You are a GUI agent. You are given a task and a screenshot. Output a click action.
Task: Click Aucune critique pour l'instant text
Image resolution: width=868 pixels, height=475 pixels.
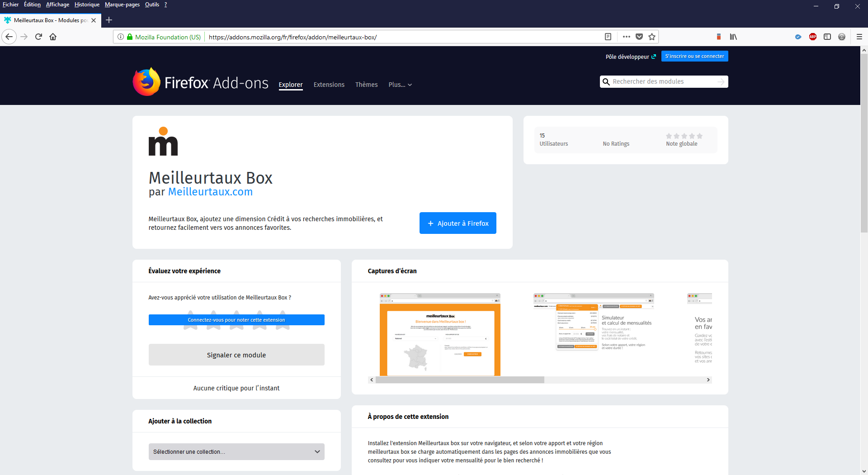coord(236,388)
